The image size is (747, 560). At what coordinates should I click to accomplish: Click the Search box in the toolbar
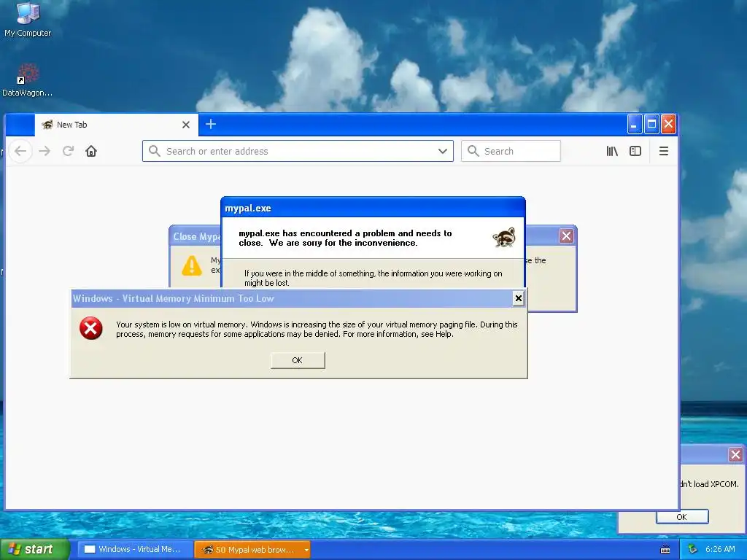click(511, 151)
